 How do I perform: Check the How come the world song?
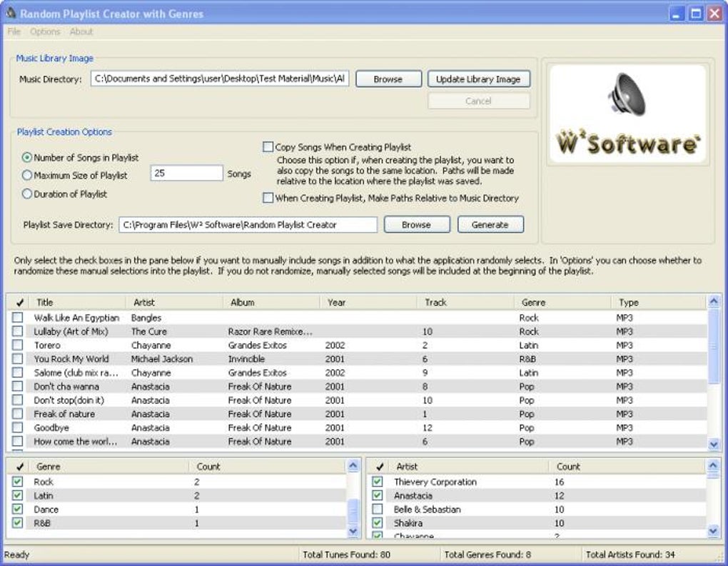tap(18, 441)
